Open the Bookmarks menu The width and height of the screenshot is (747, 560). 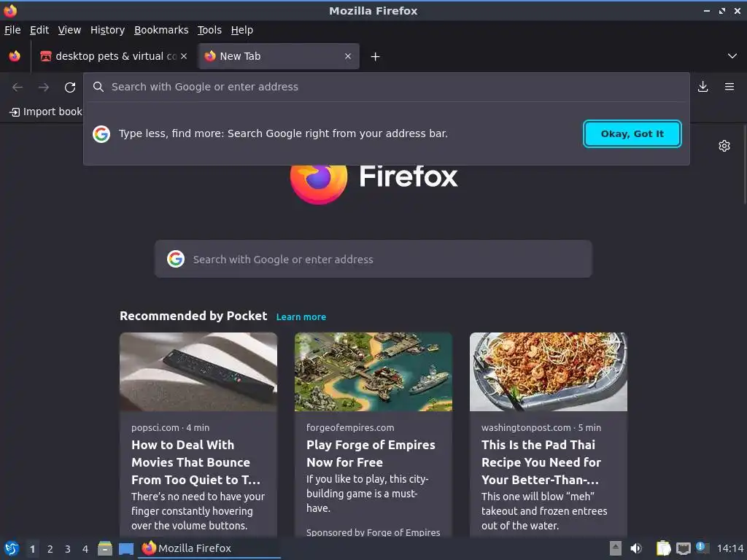[x=161, y=30]
